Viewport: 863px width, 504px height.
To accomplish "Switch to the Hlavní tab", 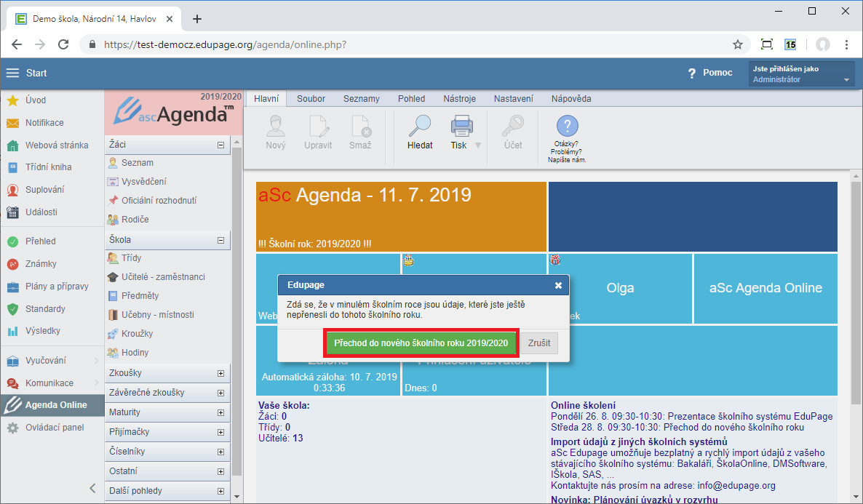I will pos(266,98).
